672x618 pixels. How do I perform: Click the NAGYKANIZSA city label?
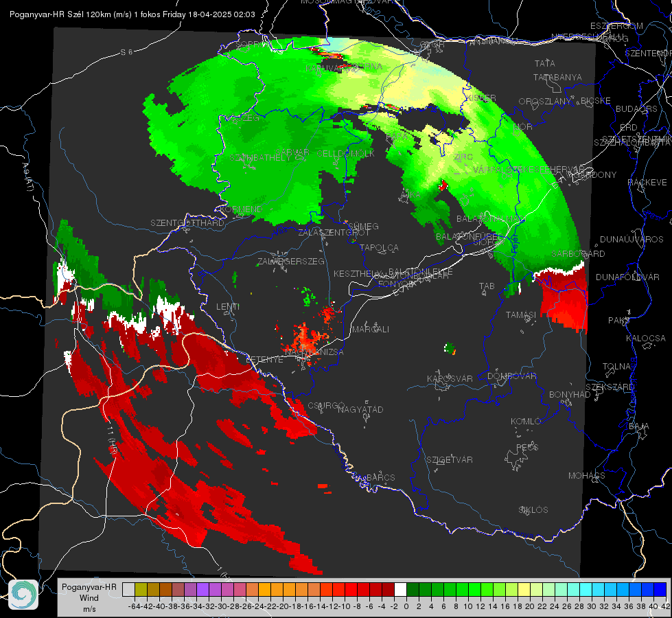point(314,352)
